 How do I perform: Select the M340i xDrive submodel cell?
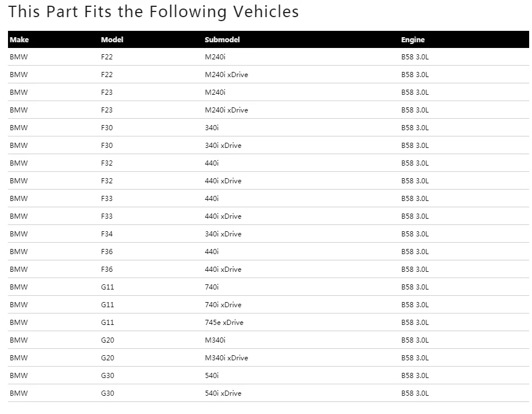pos(226,358)
